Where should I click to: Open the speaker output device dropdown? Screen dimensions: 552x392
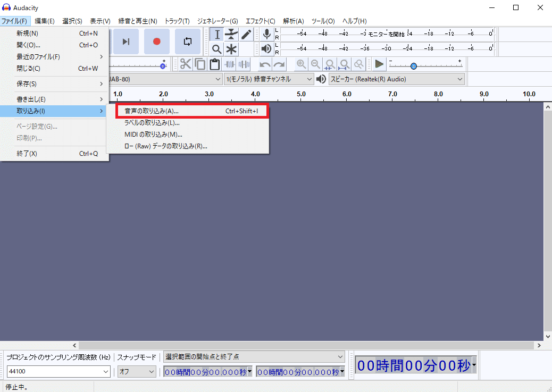click(x=396, y=79)
